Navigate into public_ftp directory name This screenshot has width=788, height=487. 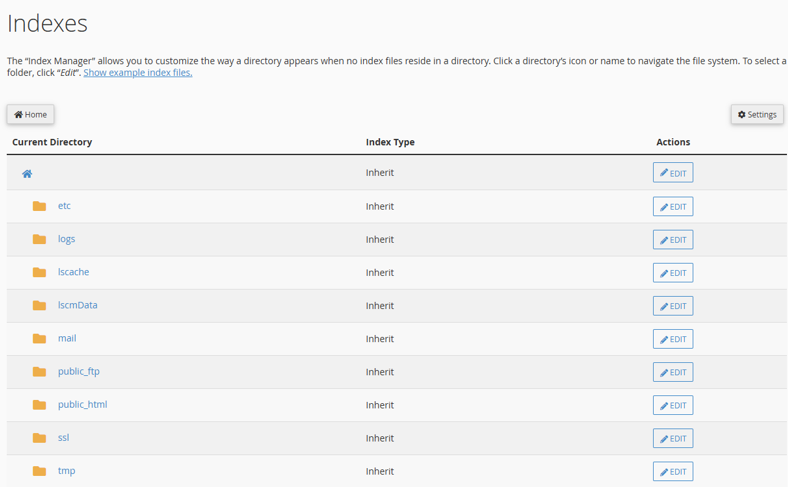coord(79,372)
